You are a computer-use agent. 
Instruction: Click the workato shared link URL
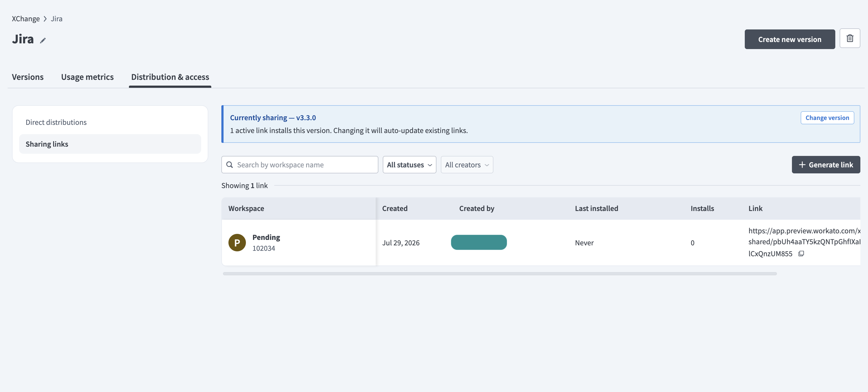tap(804, 242)
